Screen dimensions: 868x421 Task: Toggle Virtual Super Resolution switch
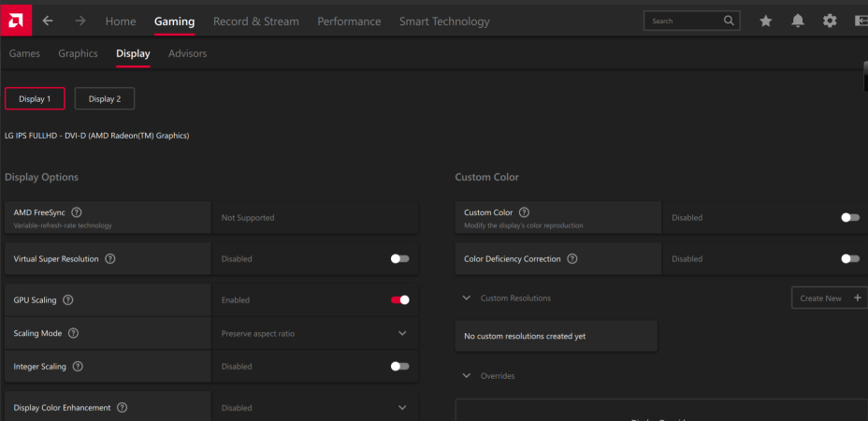coord(399,259)
